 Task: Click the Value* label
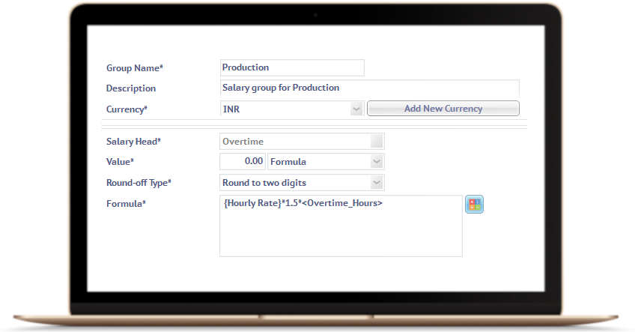tap(121, 162)
